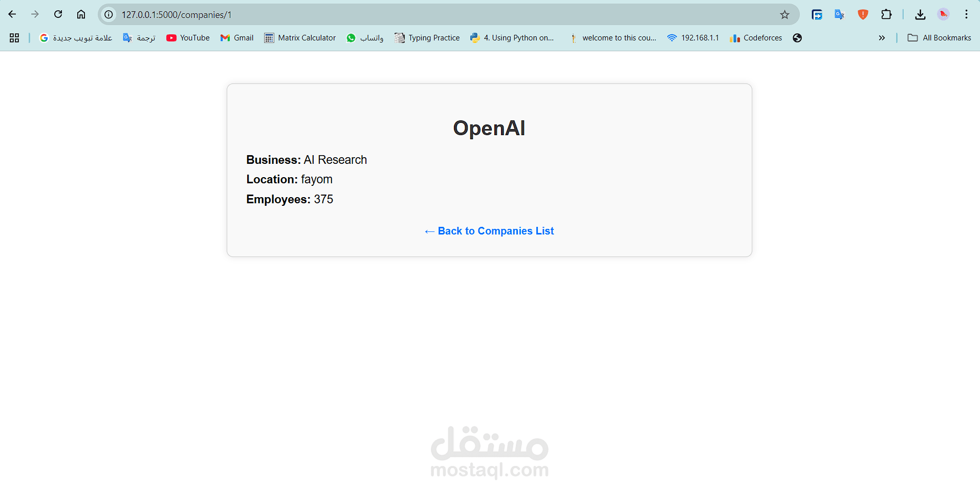Open the All Bookmarks folder

point(939,38)
